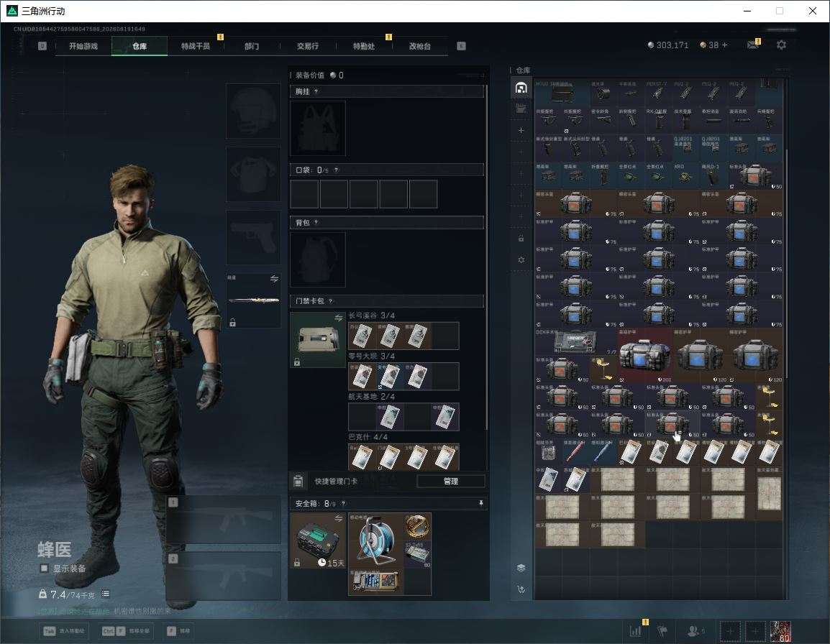This screenshot has height=644, width=830.
Task: Select the DEK case item in warehouse
Action: pyautogui.click(x=576, y=341)
